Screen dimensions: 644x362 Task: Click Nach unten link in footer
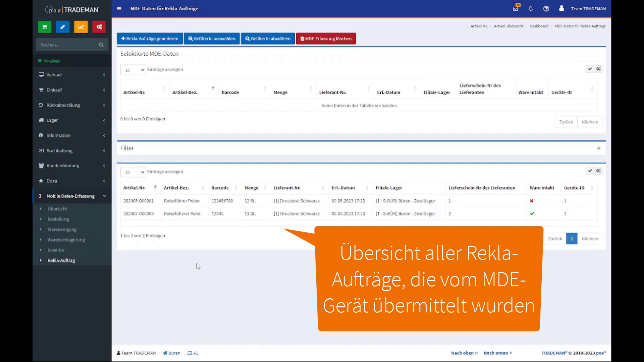pos(498,353)
